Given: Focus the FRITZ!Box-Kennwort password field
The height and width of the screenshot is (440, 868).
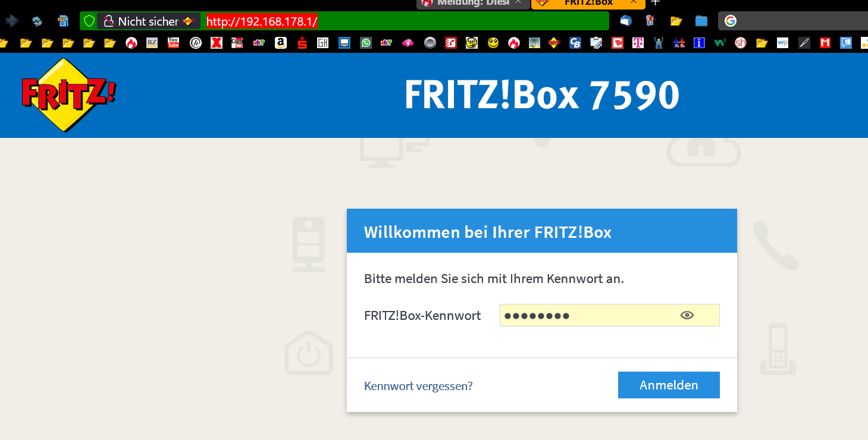Looking at the screenshot, I should click(610, 315).
